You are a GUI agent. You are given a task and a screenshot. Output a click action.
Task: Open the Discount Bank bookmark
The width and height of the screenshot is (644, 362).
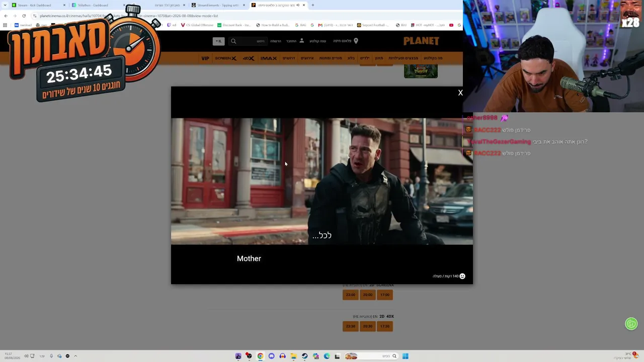click(x=234, y=25)
